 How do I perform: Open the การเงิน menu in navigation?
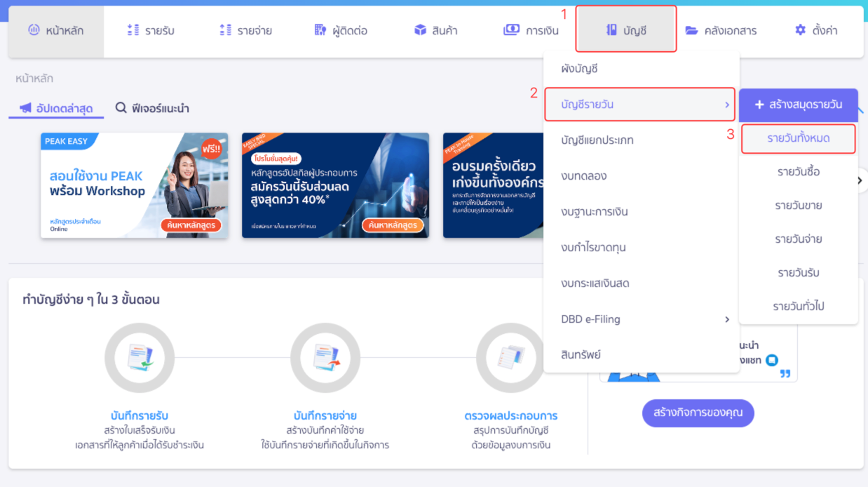tap(531, 31)
